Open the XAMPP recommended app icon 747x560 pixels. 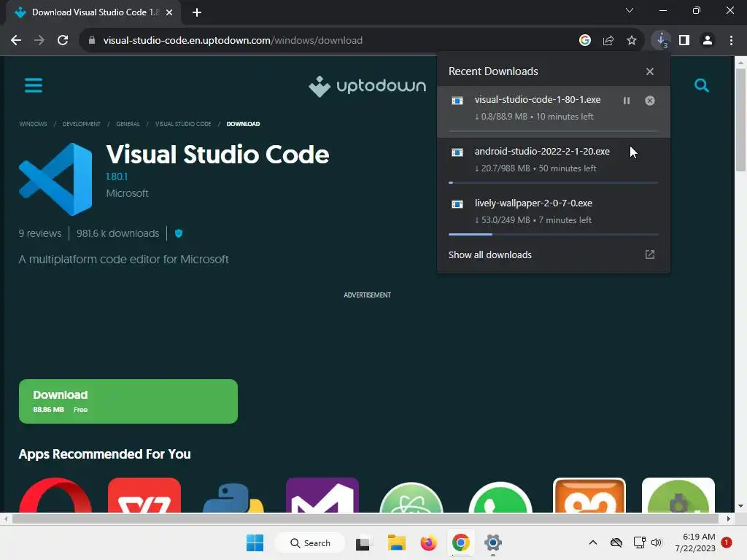589,495
